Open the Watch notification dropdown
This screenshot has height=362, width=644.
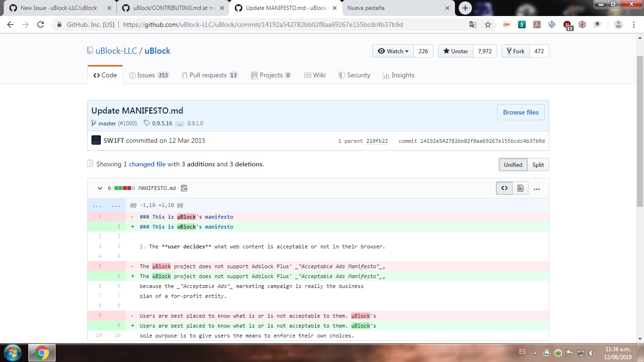(x=393, y=51)
